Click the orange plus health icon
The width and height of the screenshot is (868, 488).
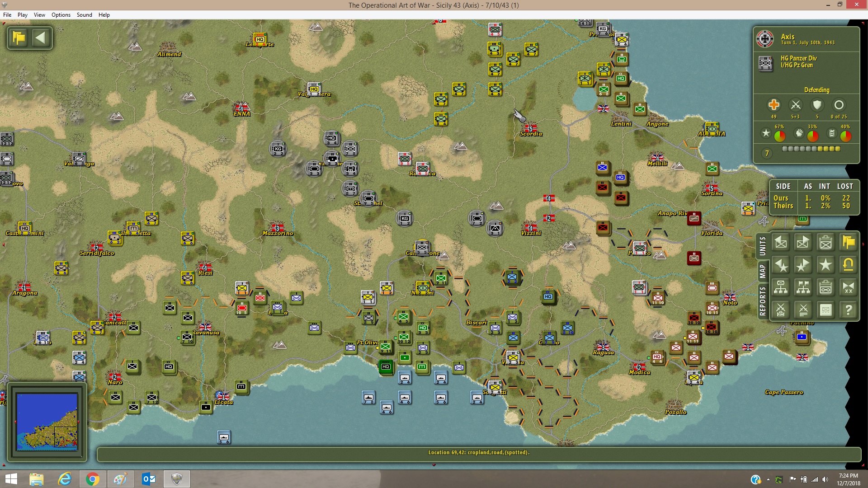(x=774, y=105)
